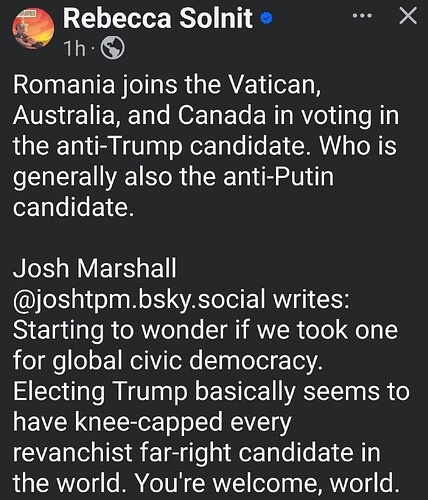Click the @joshtpm.bsky.social handle text
Viewport: 428px width, 500px height.
139,299
